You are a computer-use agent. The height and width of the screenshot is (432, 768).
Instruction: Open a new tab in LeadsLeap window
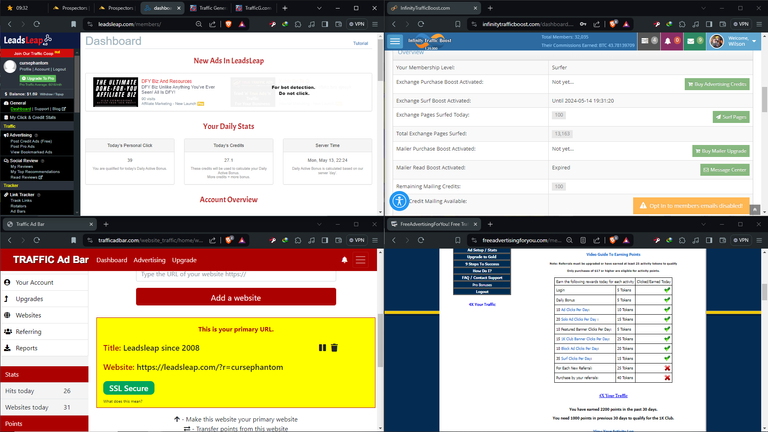(285, 8)
